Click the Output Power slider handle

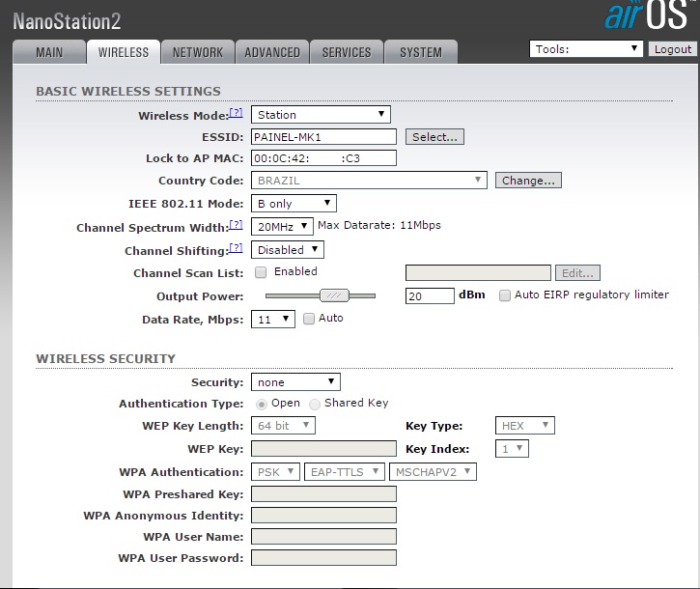(334, 295)
